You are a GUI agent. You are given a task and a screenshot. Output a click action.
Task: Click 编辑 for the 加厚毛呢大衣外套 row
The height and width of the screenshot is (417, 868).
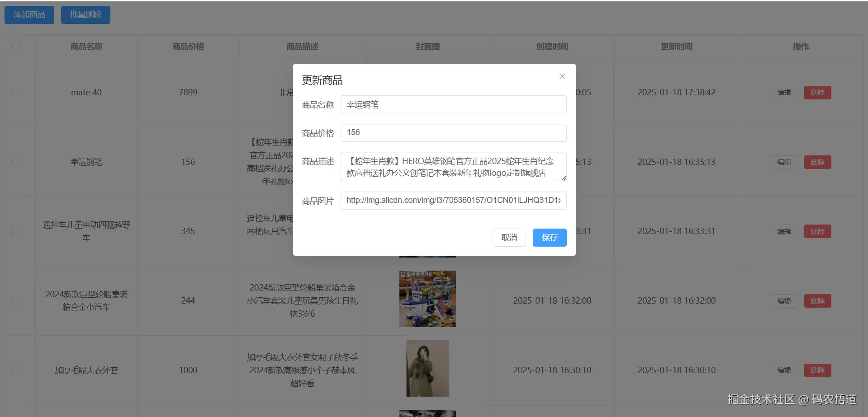(x=784, y=370)
